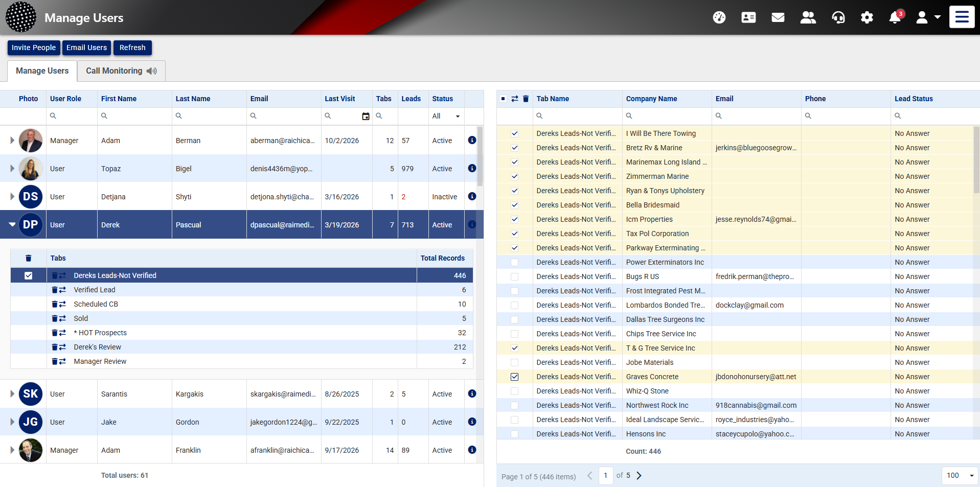The image size is (980, 487).
Task: Uncheck Graves Concrete row checkbox
Action: [x=515, y=377]
